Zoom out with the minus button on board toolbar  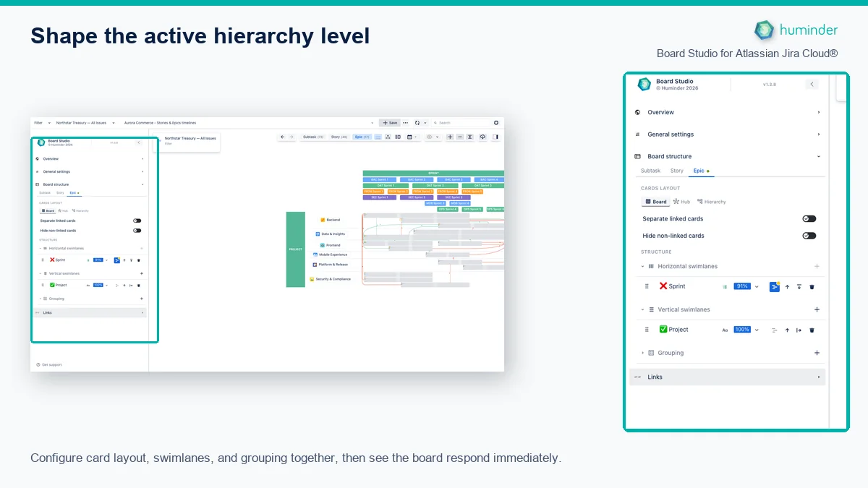click(x=460, y=137)
